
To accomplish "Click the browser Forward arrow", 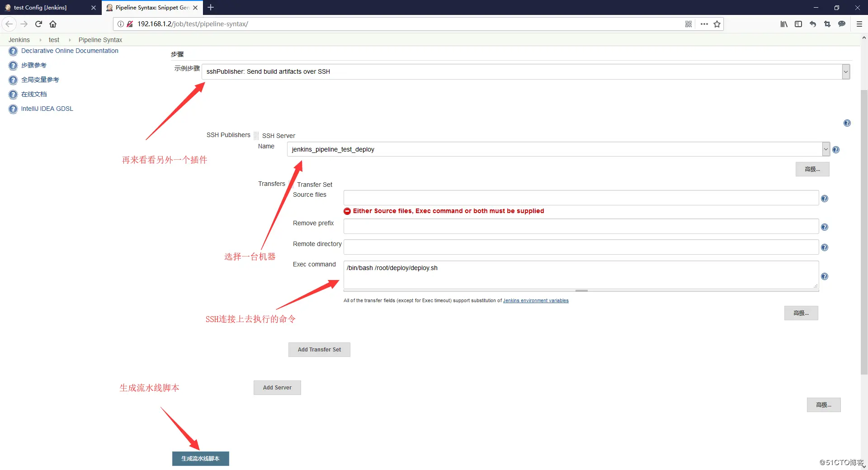I will [24, 24].
